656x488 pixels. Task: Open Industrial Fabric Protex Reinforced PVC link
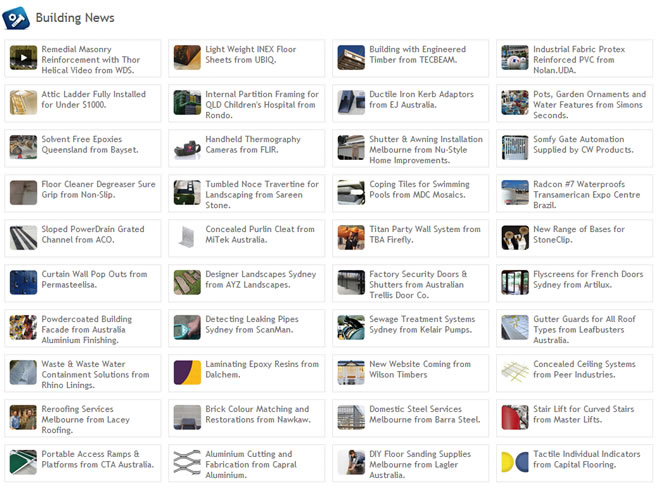(x=579, y=60)
